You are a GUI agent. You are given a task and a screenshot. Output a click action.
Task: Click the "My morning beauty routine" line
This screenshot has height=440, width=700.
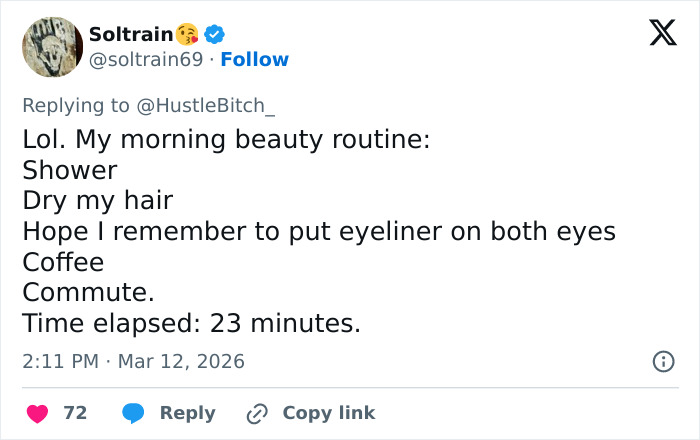point(226,139)
